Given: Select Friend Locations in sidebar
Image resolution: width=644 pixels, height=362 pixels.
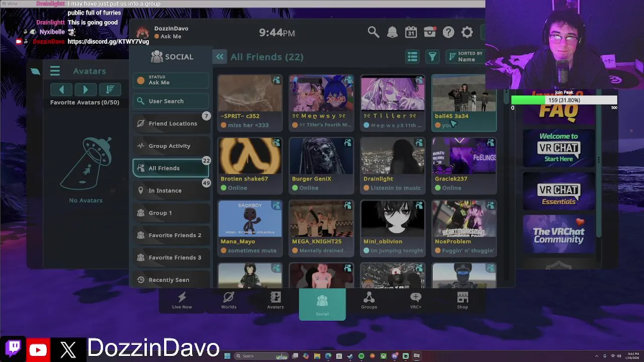Looking at the screenshot, I should coord(171,123).
